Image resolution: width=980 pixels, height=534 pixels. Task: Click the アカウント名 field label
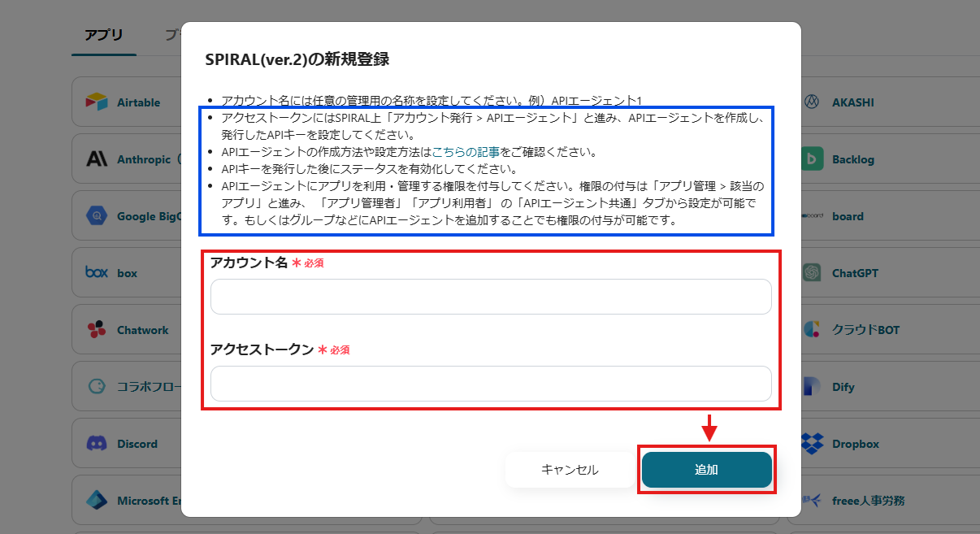point(249,263)
